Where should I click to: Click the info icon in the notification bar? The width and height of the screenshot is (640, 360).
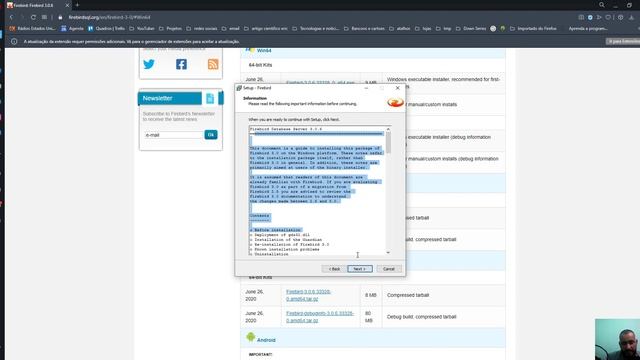click(x=14, y=42)
